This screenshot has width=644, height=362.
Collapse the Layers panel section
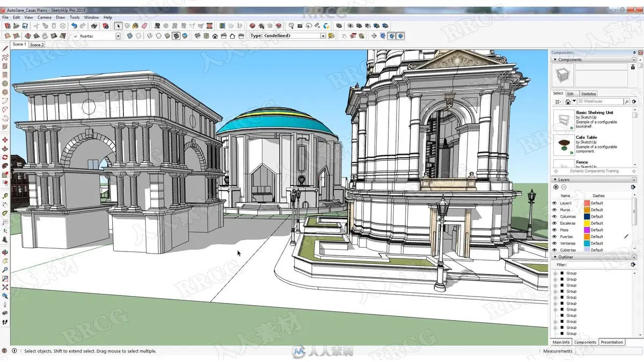tap(555, 180)
